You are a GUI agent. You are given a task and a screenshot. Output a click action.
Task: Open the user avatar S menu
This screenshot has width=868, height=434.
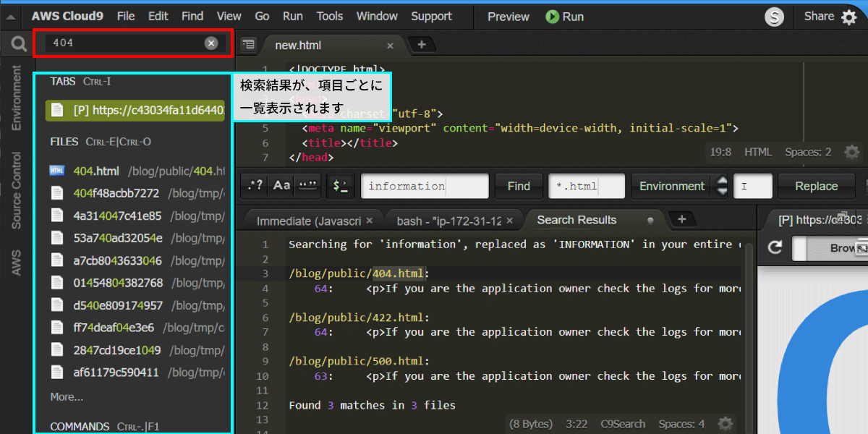click(x=775, y=17)
